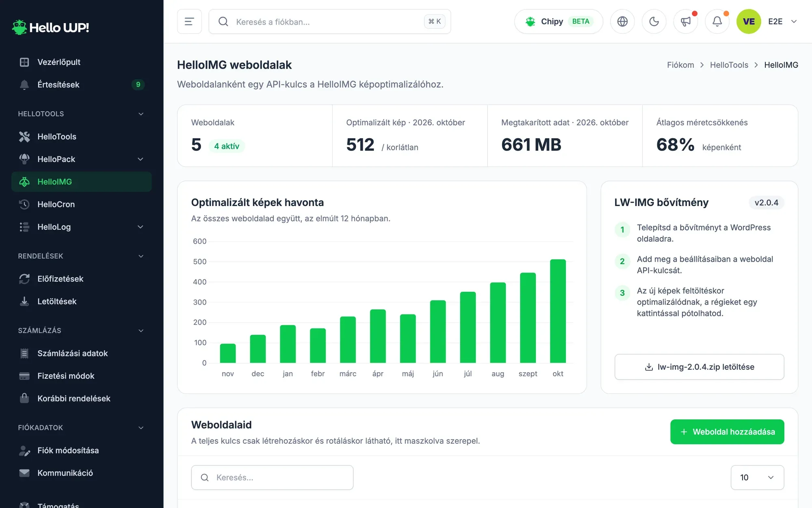Go to HelloTools breadcrumb link

(x=729, y=65)
